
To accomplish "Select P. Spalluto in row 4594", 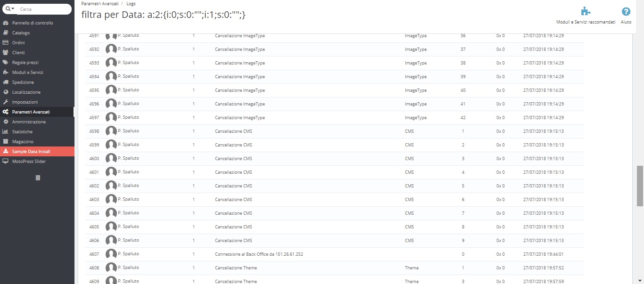I will click(128, 76).
